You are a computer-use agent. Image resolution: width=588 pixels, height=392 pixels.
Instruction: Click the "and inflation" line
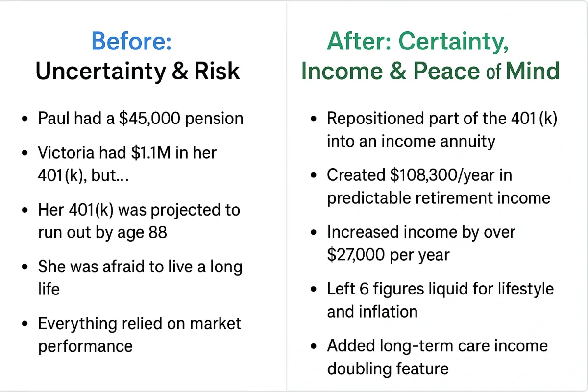[x=372, y=311]
